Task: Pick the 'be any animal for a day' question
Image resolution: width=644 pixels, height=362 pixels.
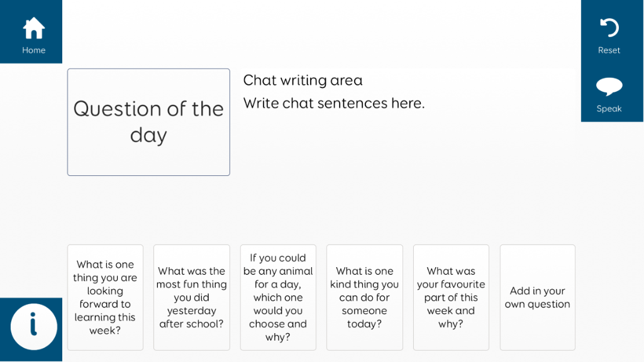Action: tap(278, 297)
